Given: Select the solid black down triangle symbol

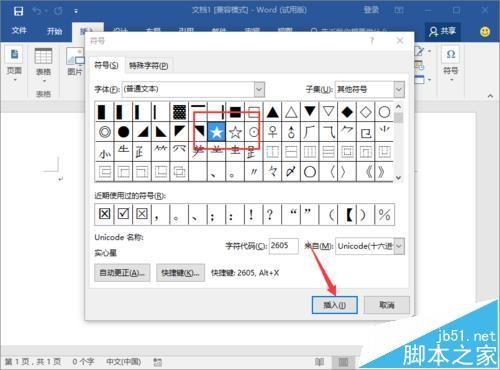Looking at the screenshot, I should [310, 112].
